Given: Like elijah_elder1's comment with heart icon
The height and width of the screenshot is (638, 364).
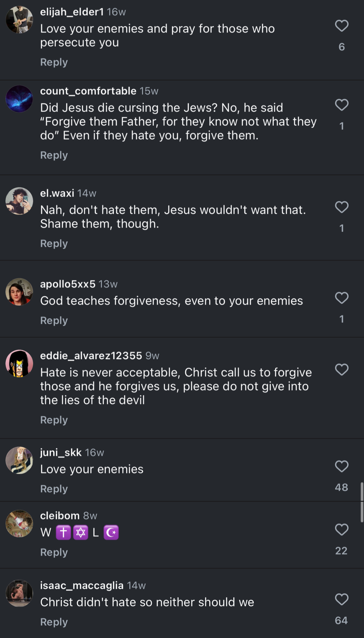Looking at the screenshot, I should (341, 26).
